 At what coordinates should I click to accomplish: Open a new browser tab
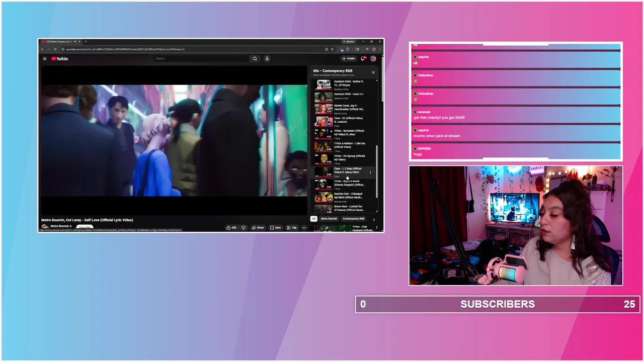(x=86, y=42)
